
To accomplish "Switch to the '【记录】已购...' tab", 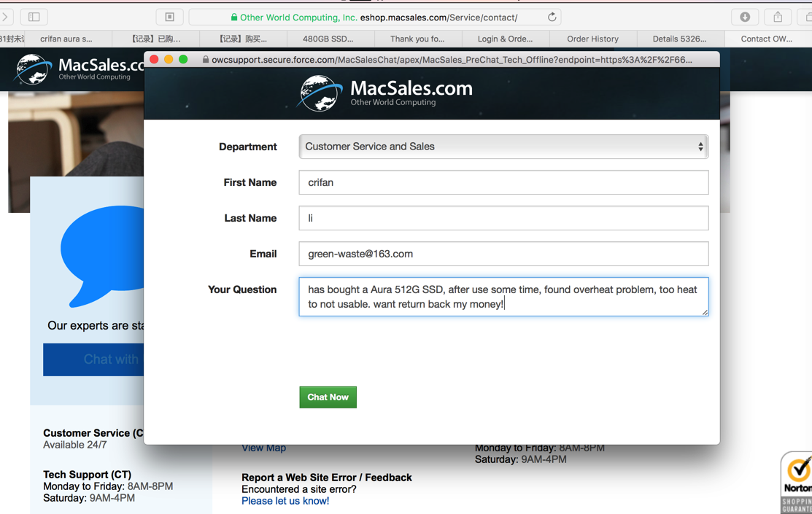I will [155, 39].
